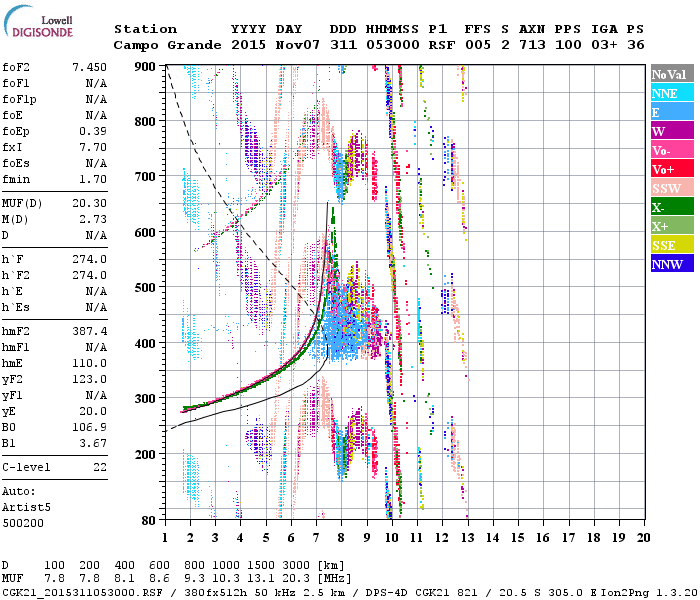Click the fxI value 7.70
Screen dimensions: 700x600
coord(93,147)
